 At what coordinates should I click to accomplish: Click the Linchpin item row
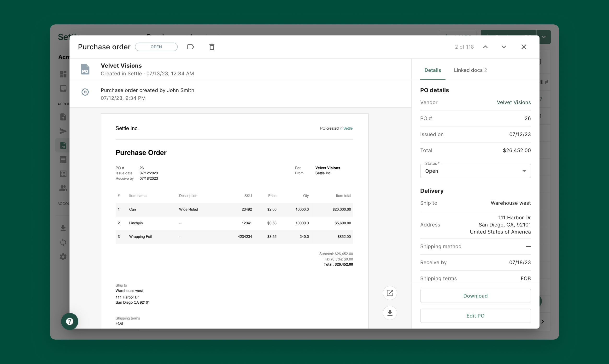pyautogui.click(x=234, y=223)
